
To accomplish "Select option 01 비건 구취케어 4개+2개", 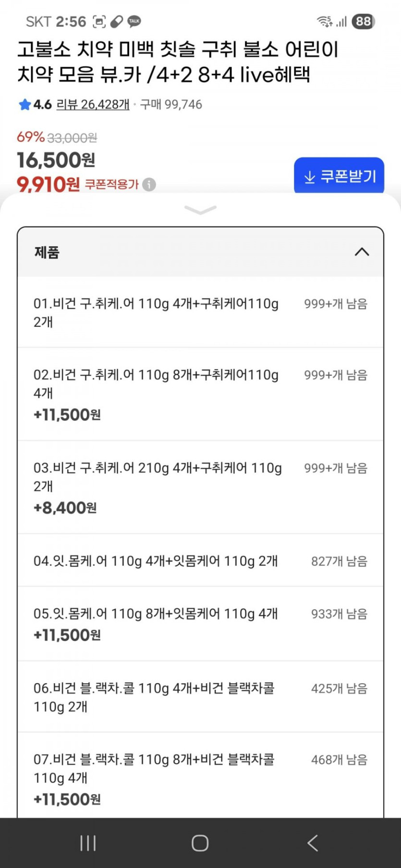I will [x=200, y=312].
